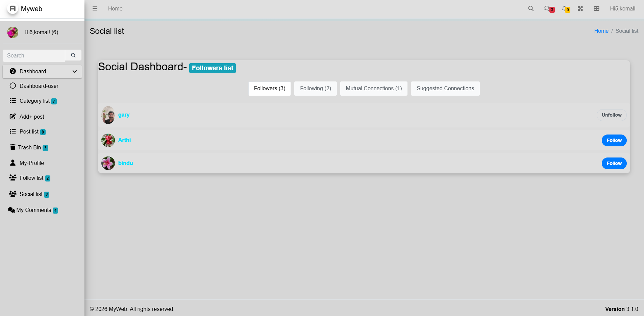Click the sidebar search magnifier button

(x=73, y=55)
